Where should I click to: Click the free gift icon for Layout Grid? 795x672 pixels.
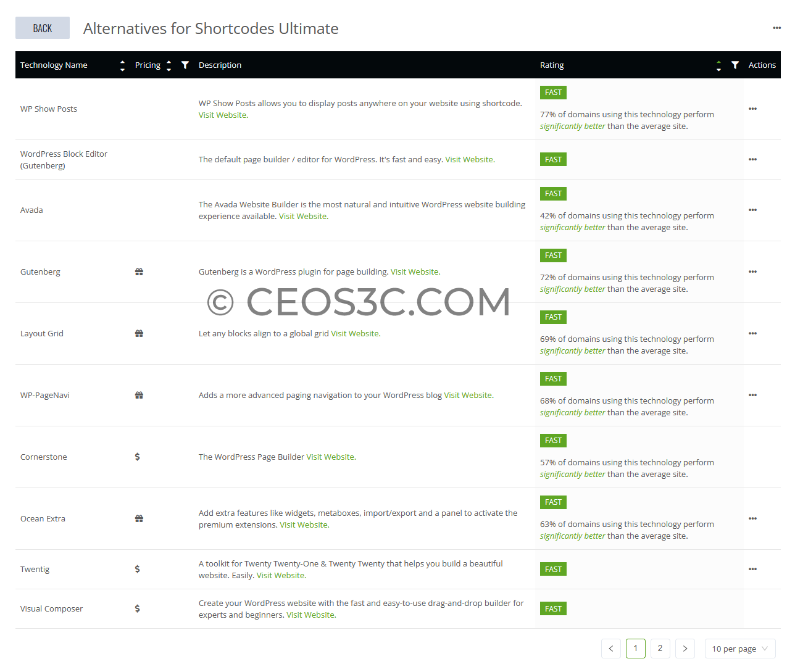pos(139,333)
